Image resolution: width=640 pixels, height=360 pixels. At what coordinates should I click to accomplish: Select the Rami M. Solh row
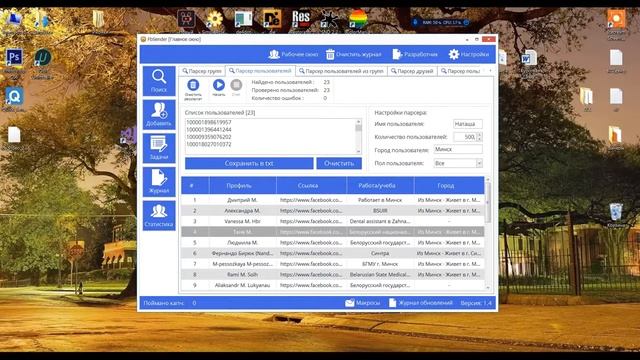[x=333, y=274]
